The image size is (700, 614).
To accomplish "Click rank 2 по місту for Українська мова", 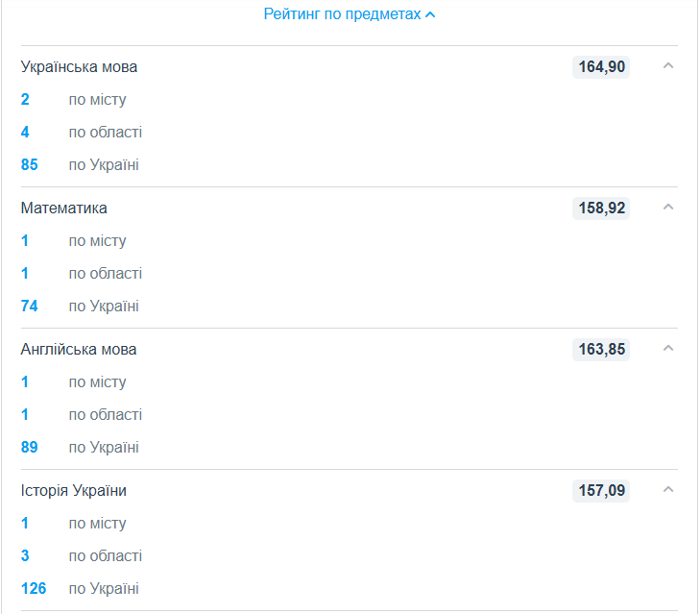I will click(x=25, y=99).
